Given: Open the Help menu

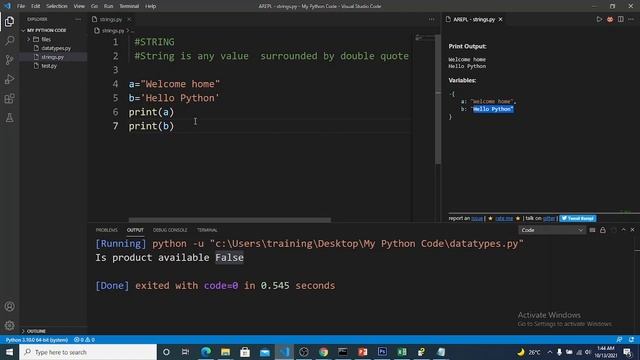Looking at the screenshot, I should (x=151, y=6).
